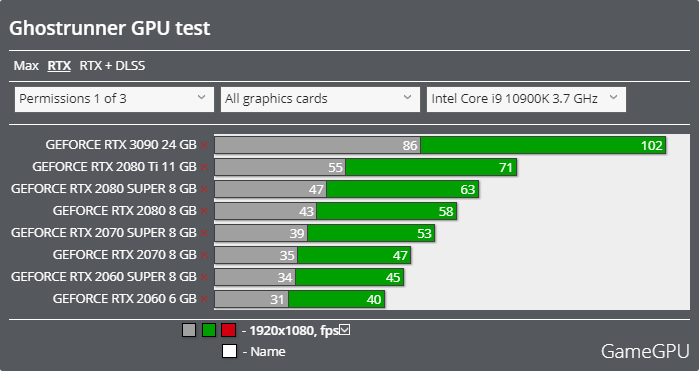Click the GameGPU logo link
This screenshot has height=371, width=699.
click(x=645, y=351)
